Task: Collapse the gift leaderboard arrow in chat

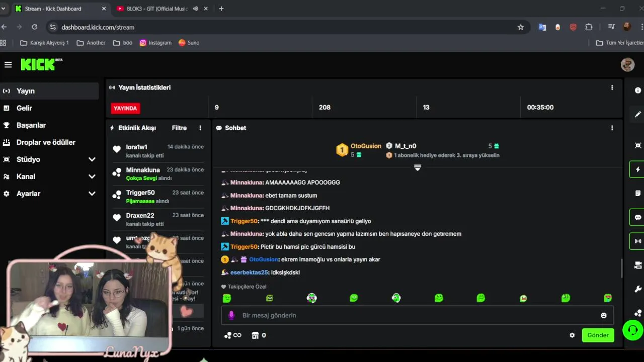Action: click(417, 167)
